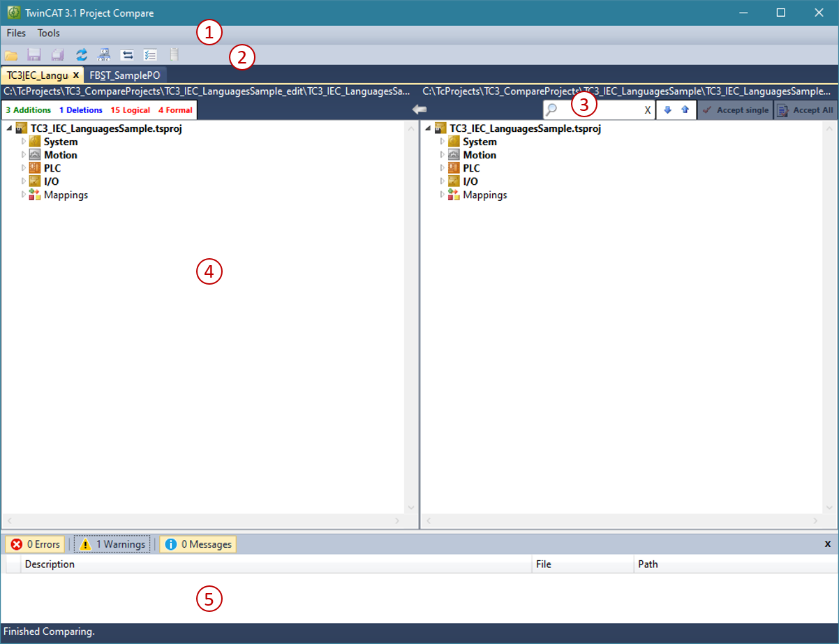Close the TC3IEC_Langu tab
This screenshot has width=839, height=644.
click(x=76, y=75)
